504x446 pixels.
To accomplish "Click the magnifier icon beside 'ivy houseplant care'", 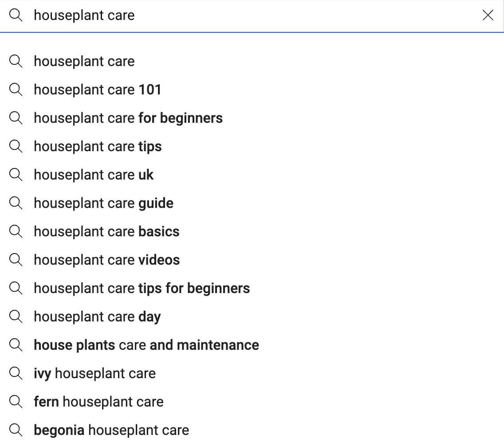I will [x=16, y=373].
